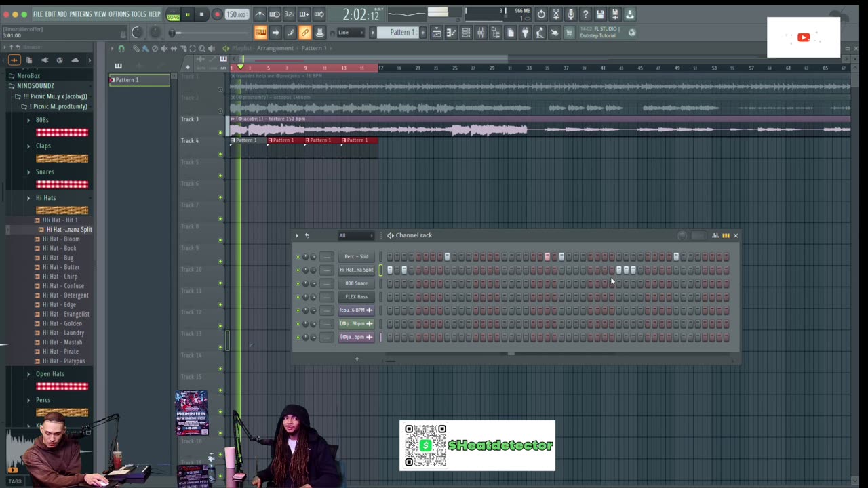Open the NeroBox folder
The width and height of the screenshot is (868, 488).
click(28, 76)
